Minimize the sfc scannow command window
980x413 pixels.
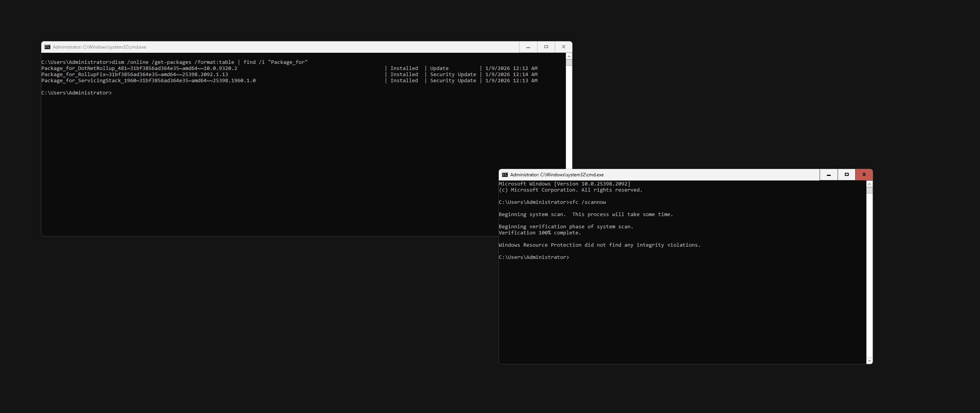[829, 175]
